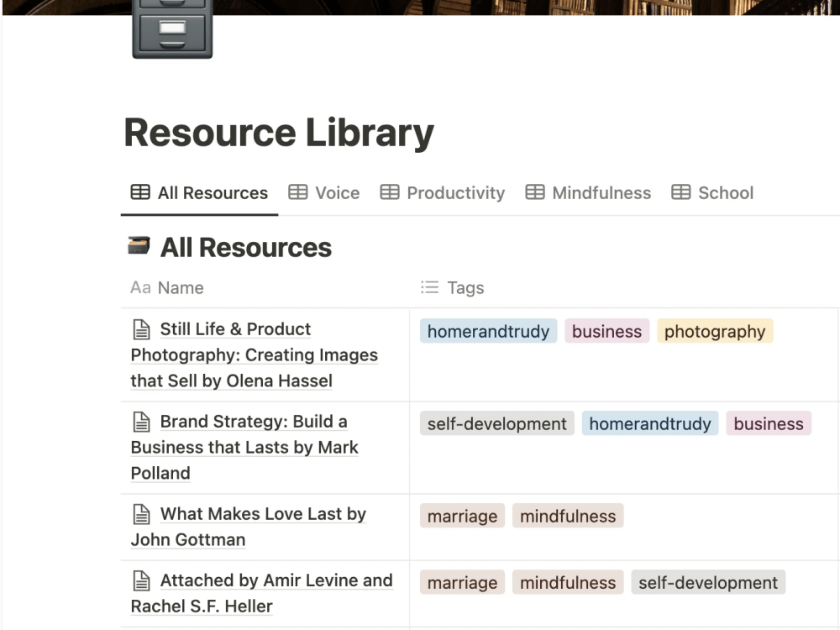Click self-development tag in Attached row
Viewport: 840px width, 630px height.
708,582
